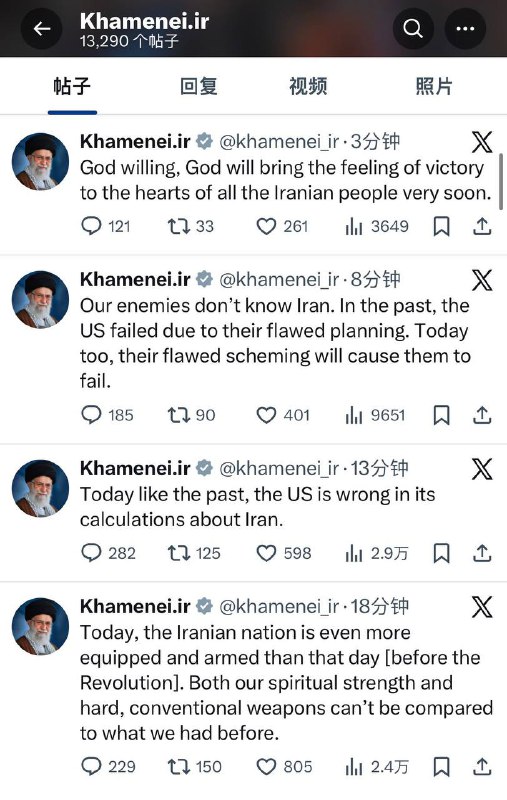Click the scrollbar on the right edge
507x800 pixels.
pos(501,179)
